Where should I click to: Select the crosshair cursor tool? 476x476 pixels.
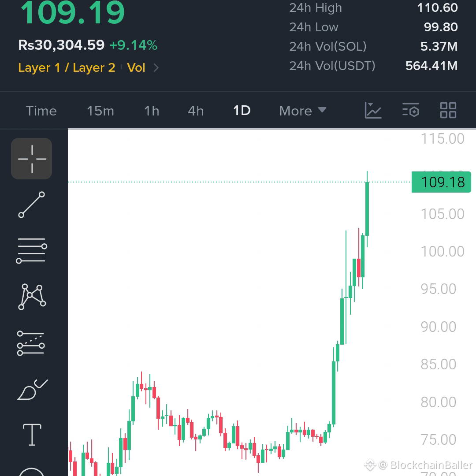tap(32, 159)
